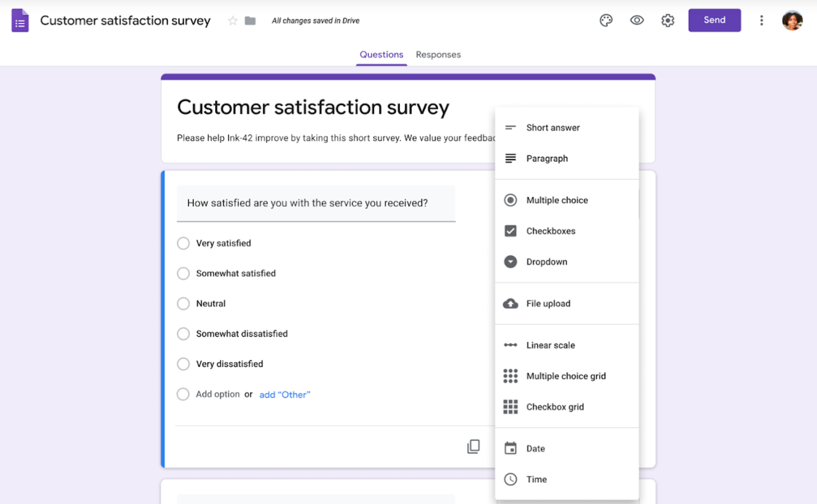Select the Very satisfied radio button

183,243
